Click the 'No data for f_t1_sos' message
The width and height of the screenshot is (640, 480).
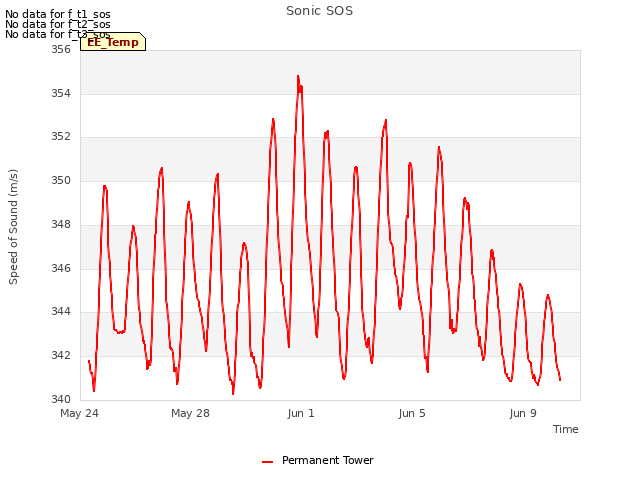[58, 14]
